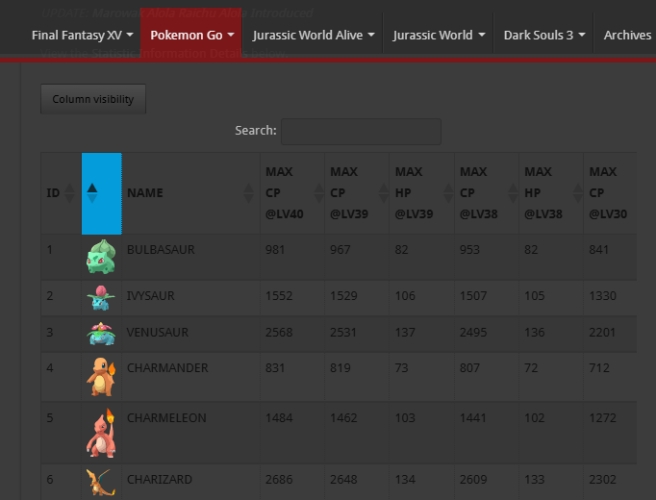Click the Column visibility button
Screen dimensions: 656x500
[93, 99]
